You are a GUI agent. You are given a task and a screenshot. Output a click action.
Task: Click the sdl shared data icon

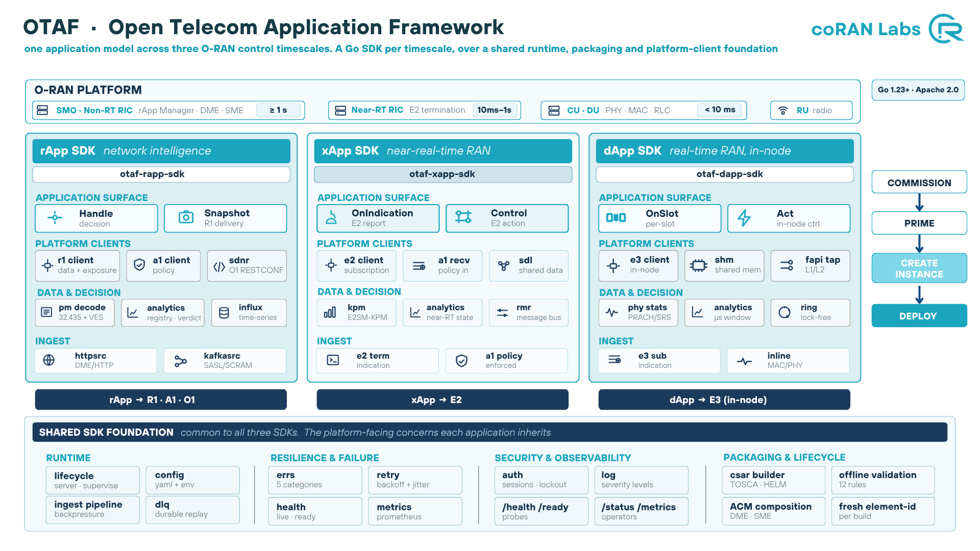504,266
